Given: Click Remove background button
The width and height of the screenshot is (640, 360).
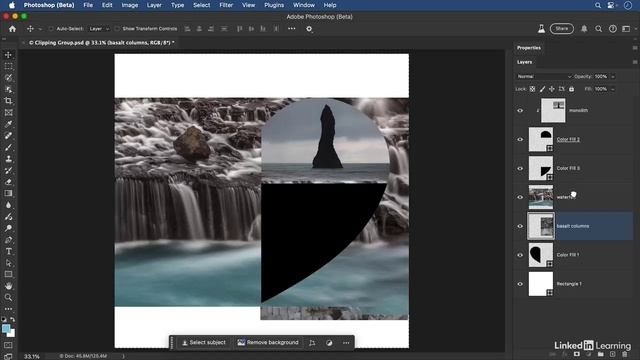Looking at the screenshot, I should [x=268, y=343].
